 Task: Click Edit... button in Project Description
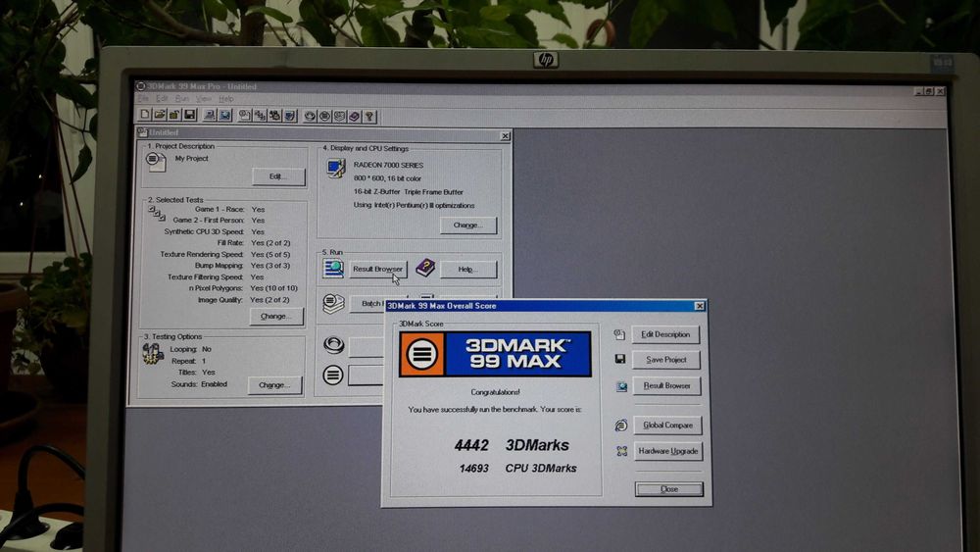(278, 176)
